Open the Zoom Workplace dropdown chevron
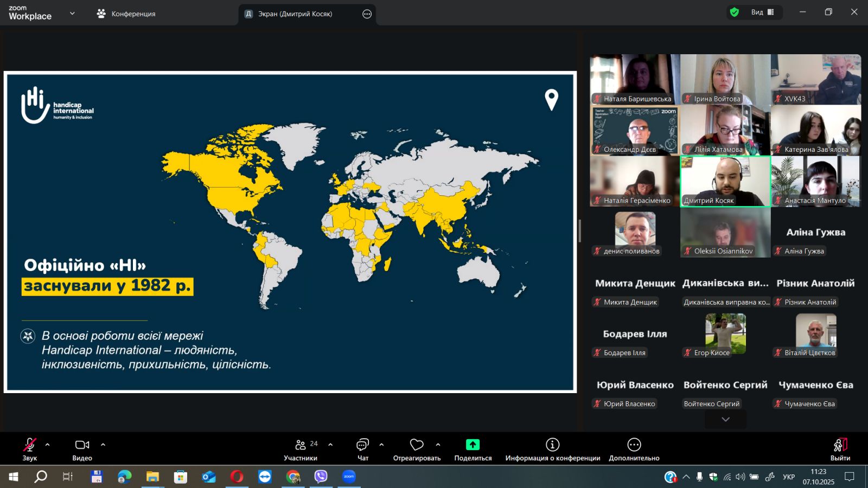868x488 pixels. [72, 14]
